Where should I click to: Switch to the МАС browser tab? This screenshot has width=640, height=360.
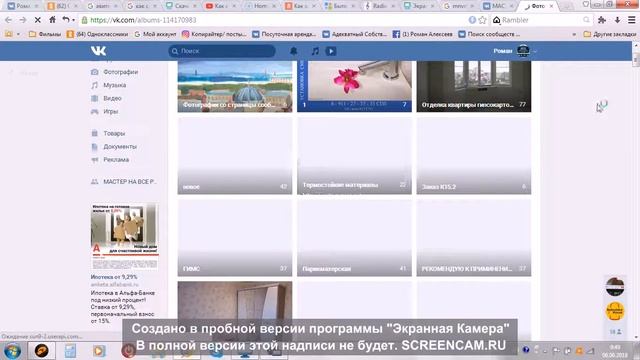pyautogui.click(x=499, y=6)
